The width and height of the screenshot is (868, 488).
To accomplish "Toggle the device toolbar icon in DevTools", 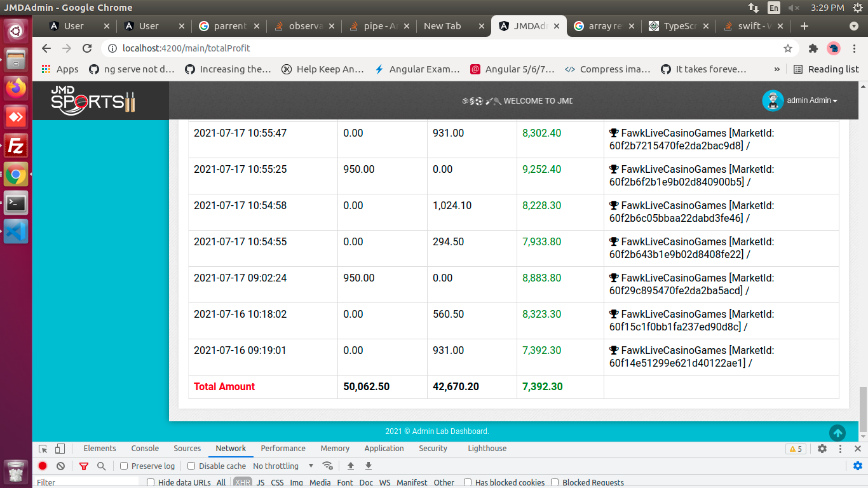I will [x=60, y=449].
